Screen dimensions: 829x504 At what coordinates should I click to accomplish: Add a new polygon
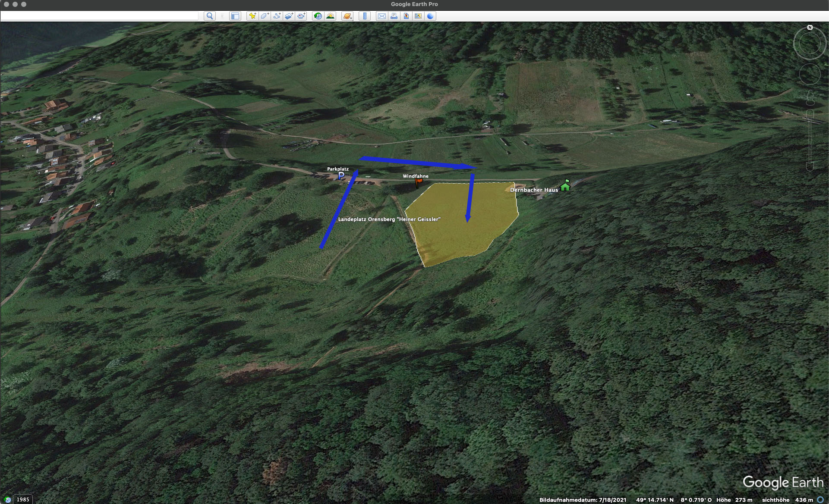265,16
